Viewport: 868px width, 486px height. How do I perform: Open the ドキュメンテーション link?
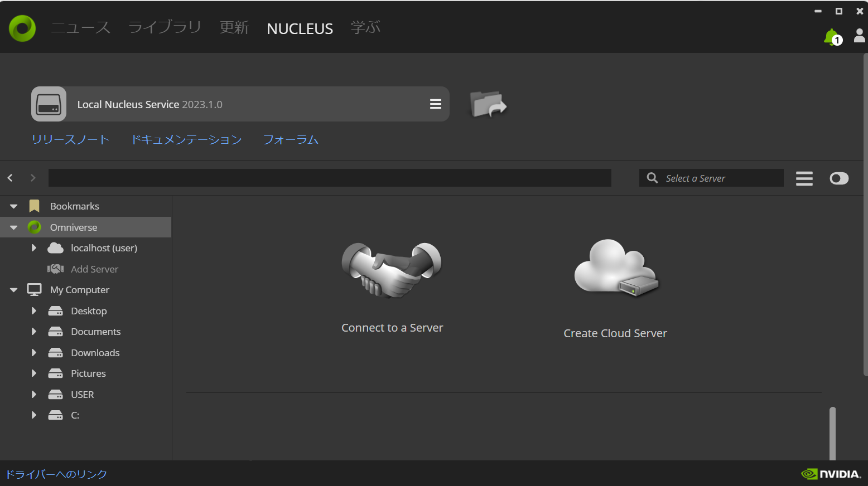[186, 140]
